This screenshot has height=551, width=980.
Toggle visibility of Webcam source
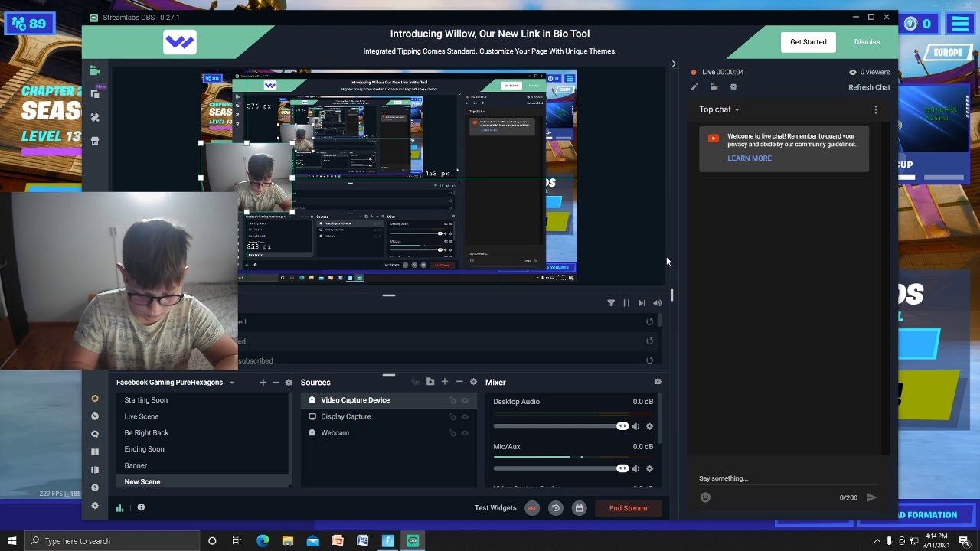coord(465,433)
